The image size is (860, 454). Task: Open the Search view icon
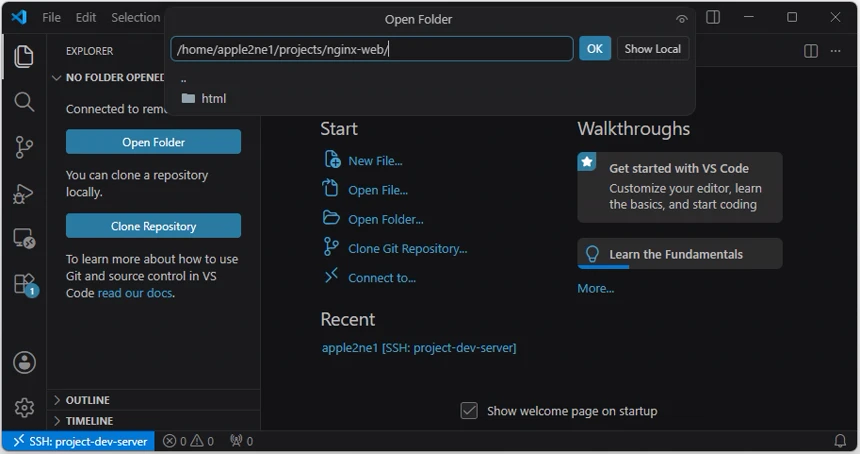coord(24,102)
